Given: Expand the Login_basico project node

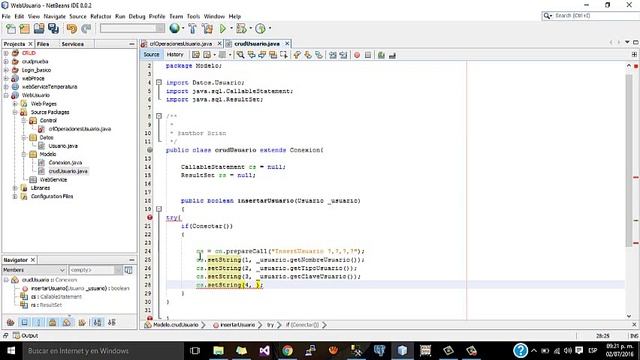Looking at the screenshot, I should 6,70.
